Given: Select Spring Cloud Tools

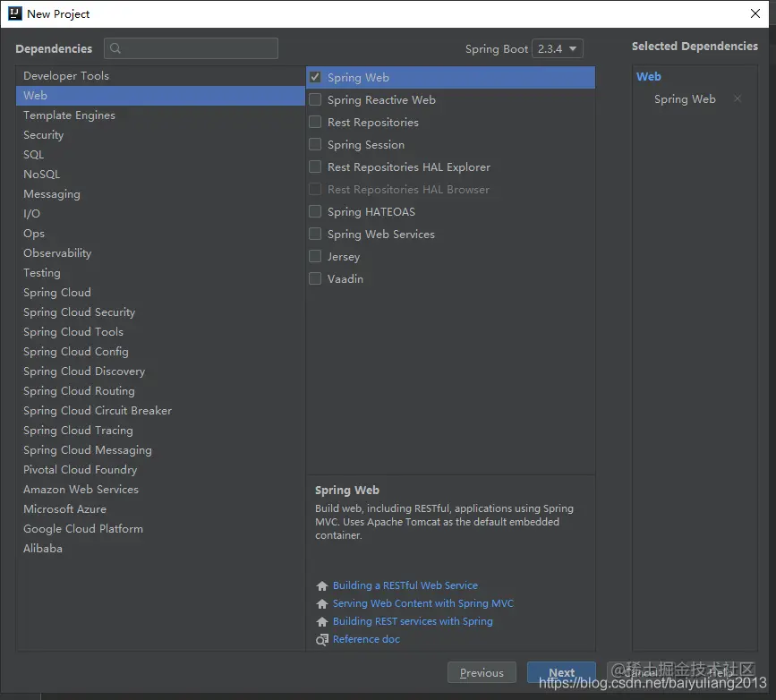Looking at the screenshot, I should point(160,332).
